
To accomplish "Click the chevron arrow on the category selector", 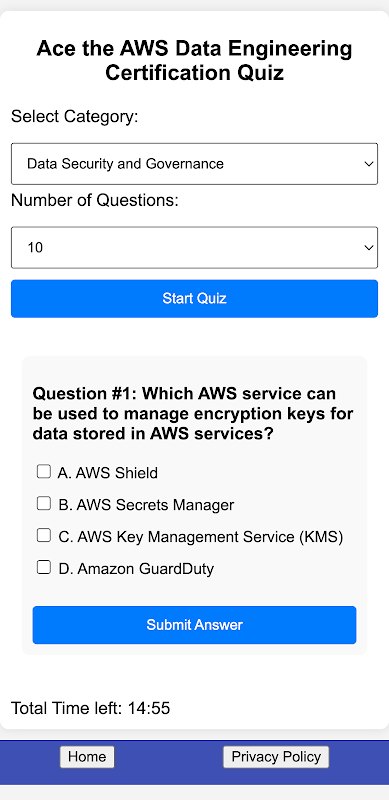I will pos(368,164).
